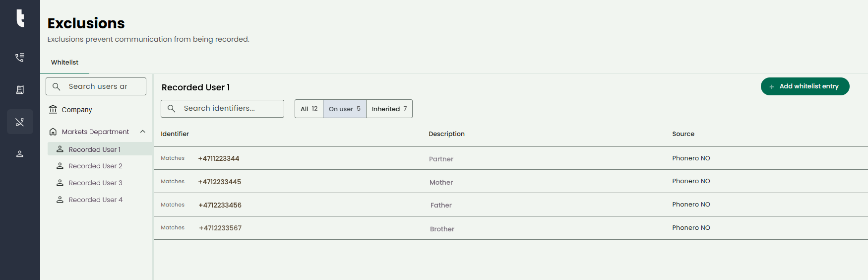Image resolution: width=868 pixels, height=280 pixels.
Task: Click the Recorded User 1 panel heading
Action: pos(195,87)
